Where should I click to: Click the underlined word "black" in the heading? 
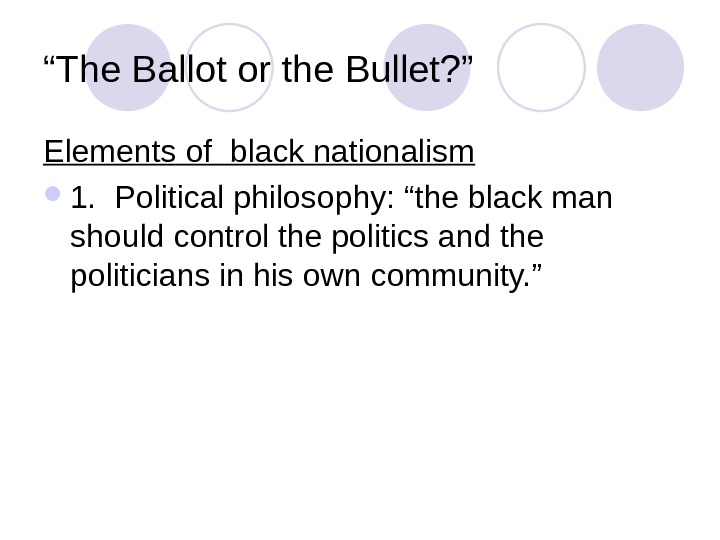[269, 154]
